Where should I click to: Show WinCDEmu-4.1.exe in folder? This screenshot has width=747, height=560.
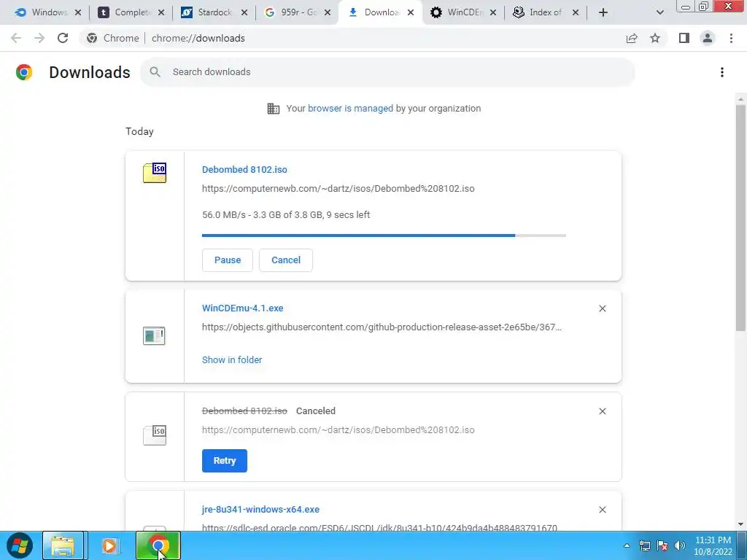point(232,360)
